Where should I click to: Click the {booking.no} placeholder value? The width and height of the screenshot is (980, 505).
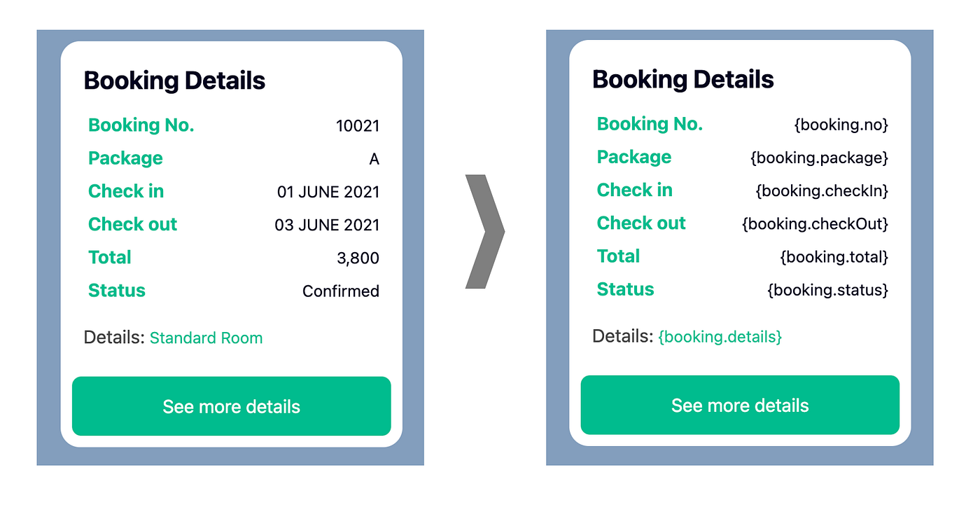(x=841, y=125)
